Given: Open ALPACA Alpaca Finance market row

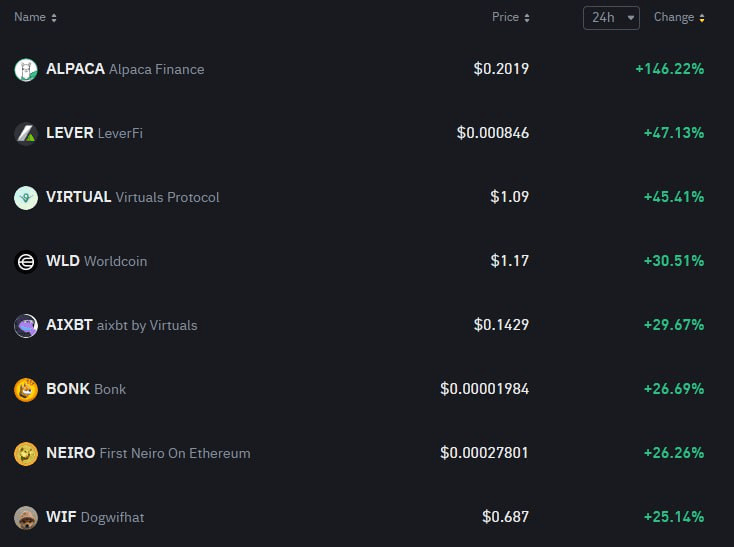Looking at the screenshot, I should click(x=360, y=69).
